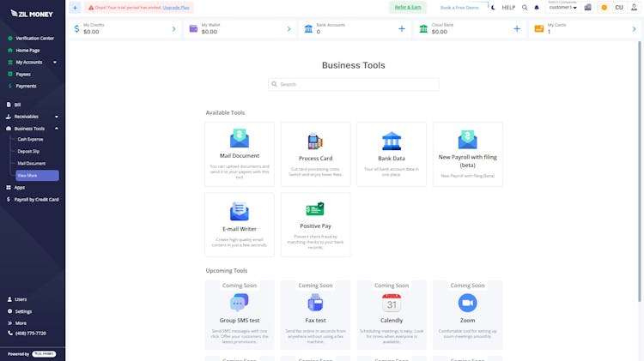
Task: Select Cash Expense submenu item
Action: point(30,140)
